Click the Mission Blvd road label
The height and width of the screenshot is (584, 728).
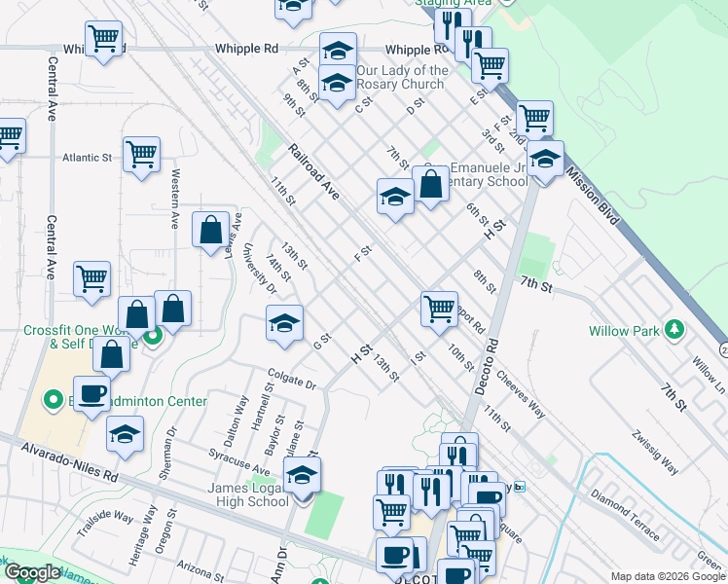coord(593,196)
